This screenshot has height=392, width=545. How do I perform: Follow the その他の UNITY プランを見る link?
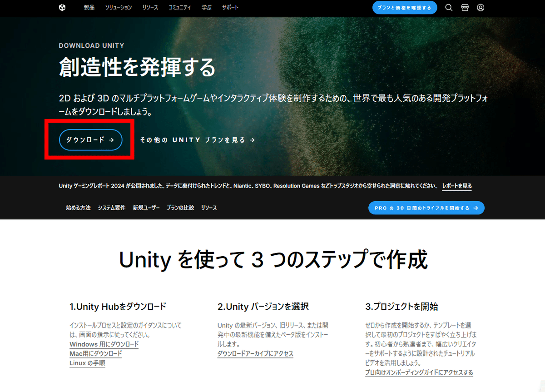click(x=197, y=140)
